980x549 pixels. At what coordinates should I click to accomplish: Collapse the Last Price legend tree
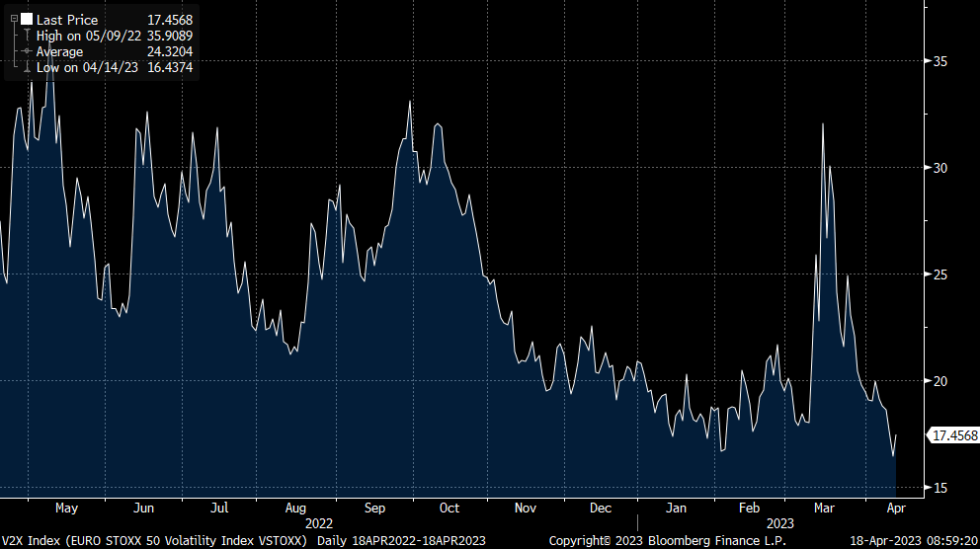tap(12, 19)
